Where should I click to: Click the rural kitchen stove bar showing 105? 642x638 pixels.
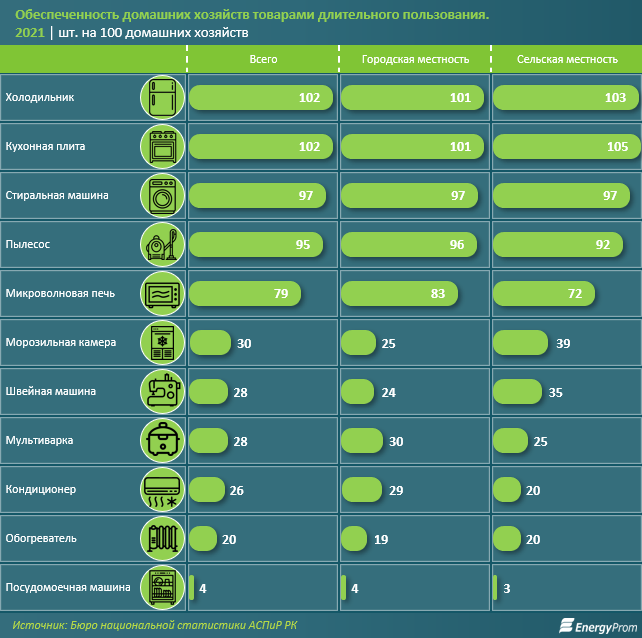coord(567,147)
